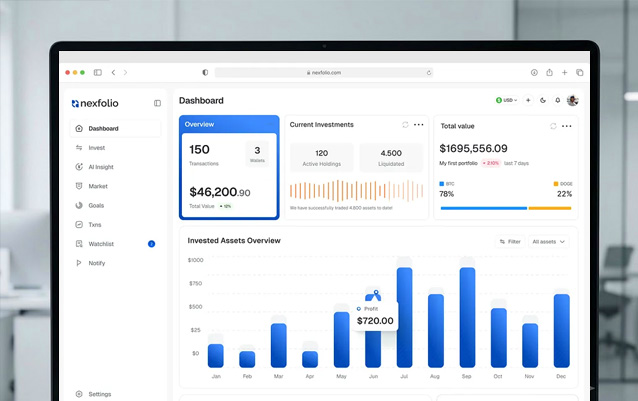Viewport: 638px width, 401px height.
Task: Click the $46,200.90 total value text
Action: [x=220, y=192]
